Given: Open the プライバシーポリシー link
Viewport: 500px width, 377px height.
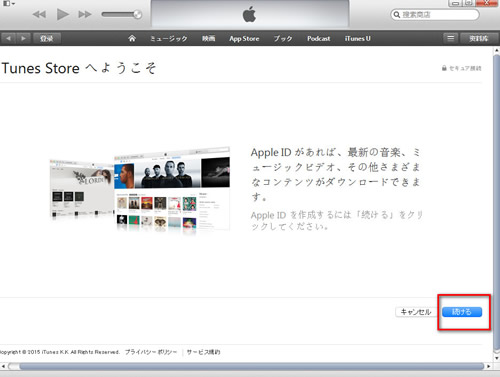Looking at the screenshot, I should click(x=151, y=352).
